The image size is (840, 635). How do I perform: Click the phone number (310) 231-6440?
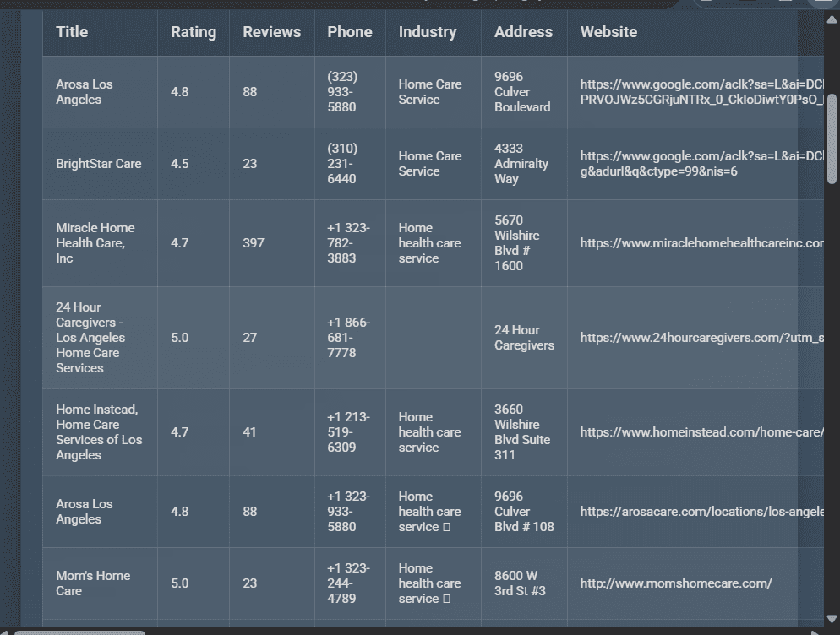pos(341,164)
